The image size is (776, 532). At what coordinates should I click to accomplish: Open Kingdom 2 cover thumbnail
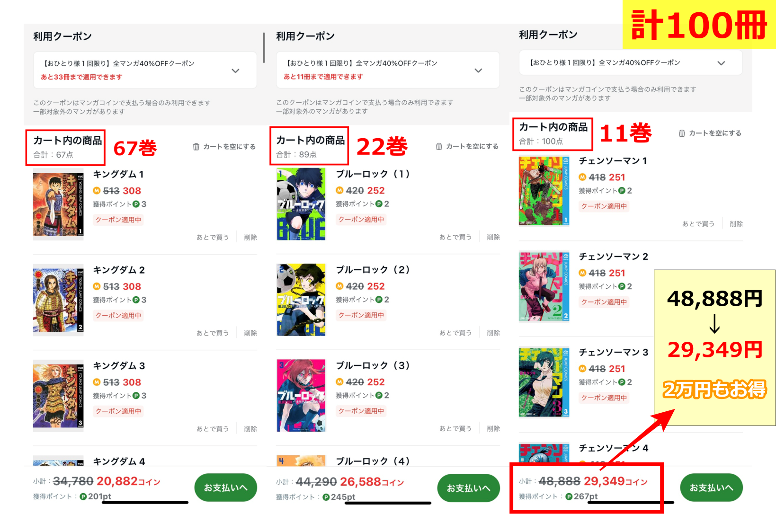pos(58,300)
